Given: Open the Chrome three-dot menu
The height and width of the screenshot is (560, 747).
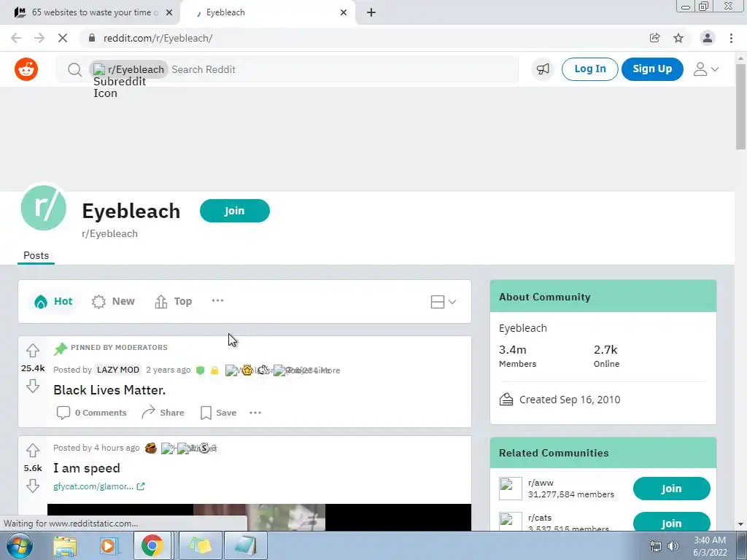Looking at the screenshot, I should click(x=731, y=38).
